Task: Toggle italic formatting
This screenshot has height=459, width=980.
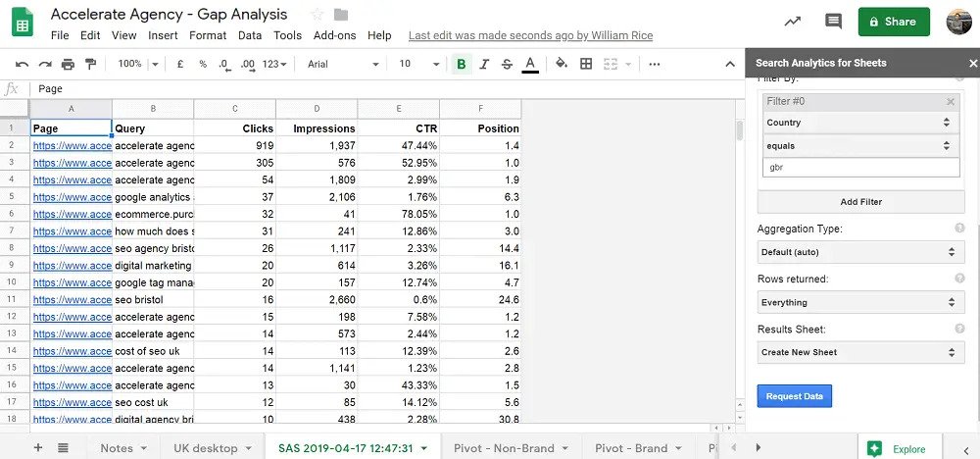Action: pyautogui.click(x=484, y=64)
